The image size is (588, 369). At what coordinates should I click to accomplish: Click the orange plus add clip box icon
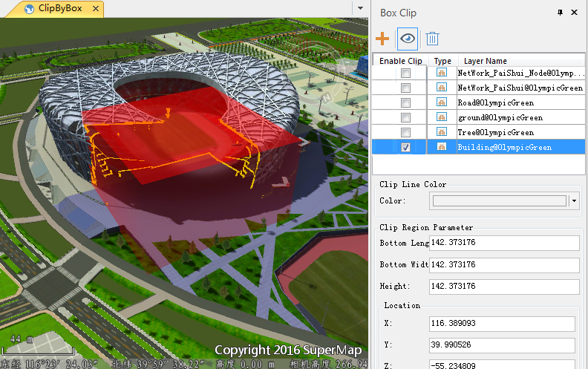pyautogui.click(x=383, y=39)
